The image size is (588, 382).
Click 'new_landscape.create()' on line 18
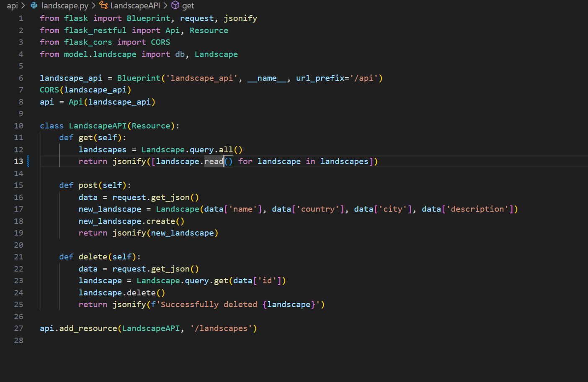132,221
